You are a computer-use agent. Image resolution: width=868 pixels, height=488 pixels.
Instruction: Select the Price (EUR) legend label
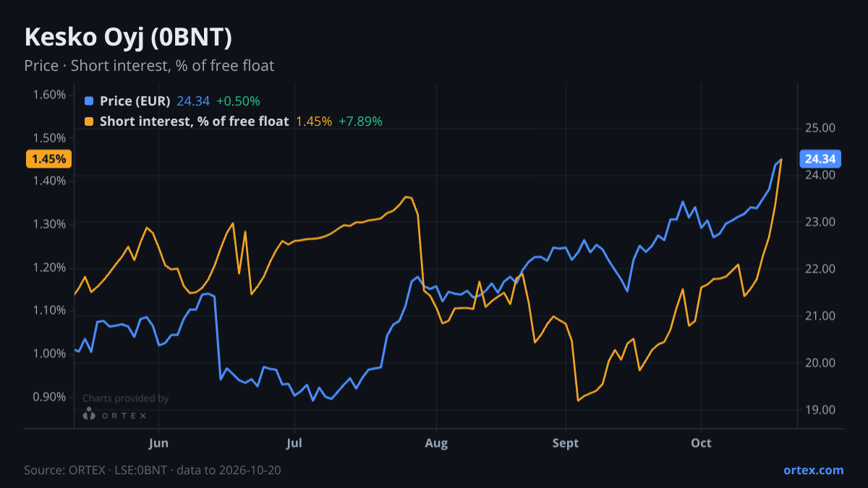(135, 101)
